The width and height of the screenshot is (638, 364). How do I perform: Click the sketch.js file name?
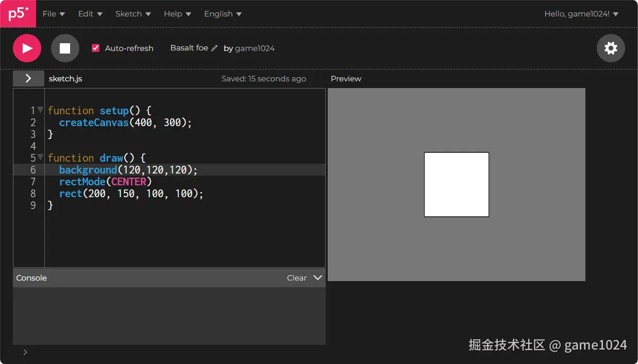pos(65,79)
